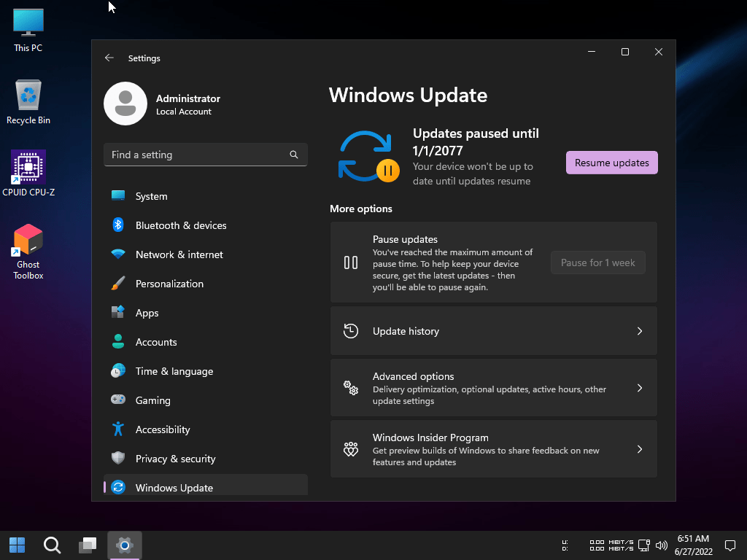Click the Administrator profile avatar
747x560 pixels.
tap(125, 104)
